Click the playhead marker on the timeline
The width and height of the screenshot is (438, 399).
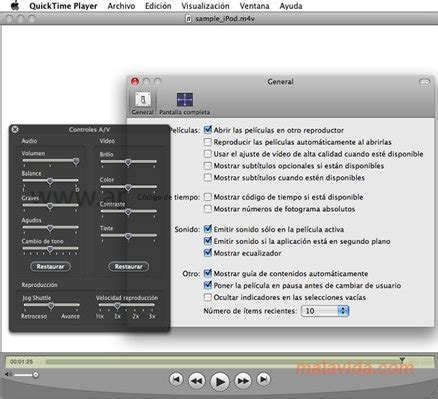click(402, 360)
